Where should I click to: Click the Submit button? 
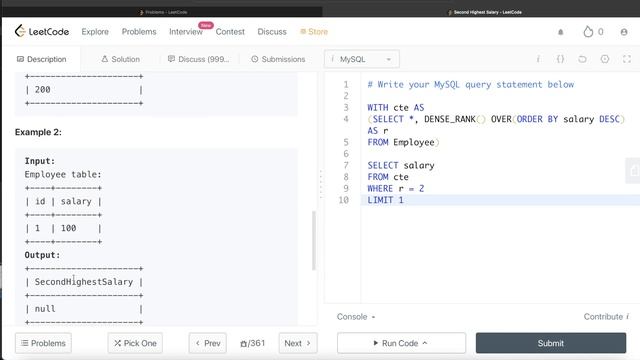551,343
